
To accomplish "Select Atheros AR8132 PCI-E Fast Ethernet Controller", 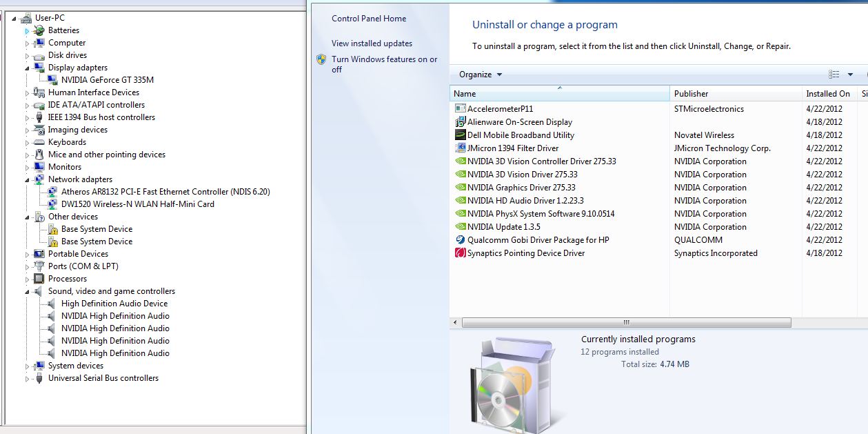I will 165,192.
